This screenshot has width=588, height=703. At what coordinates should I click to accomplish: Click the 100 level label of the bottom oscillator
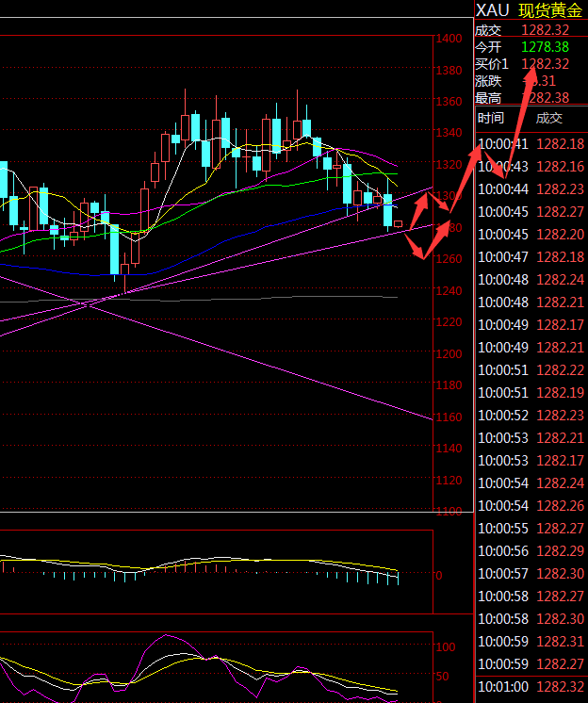pos(446,647)
